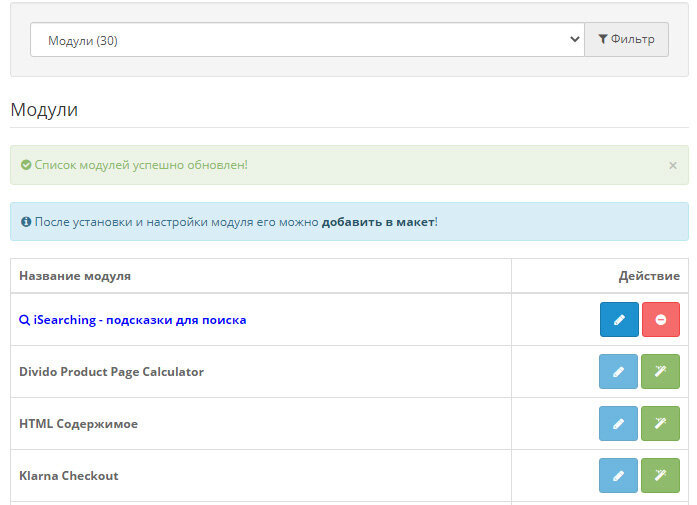Uninstall the iSearching module
The height and width of the screenshot is (505, 697).
[x=660, y=320]
